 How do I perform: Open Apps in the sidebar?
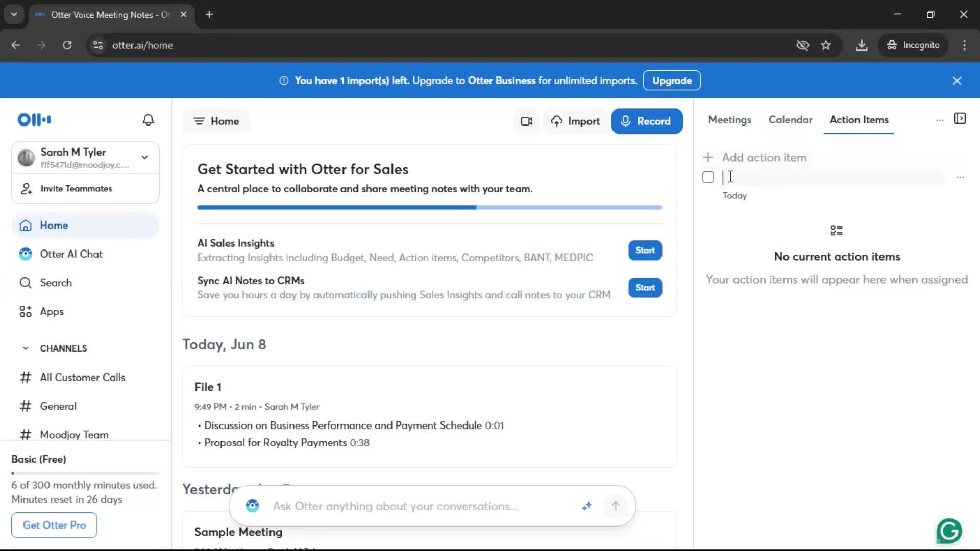tap(85, 312)
